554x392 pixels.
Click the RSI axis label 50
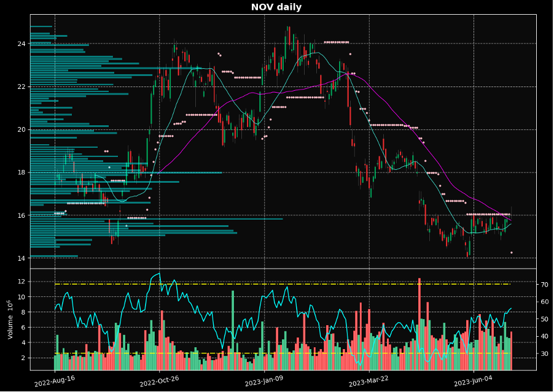[x=544, y=319]
